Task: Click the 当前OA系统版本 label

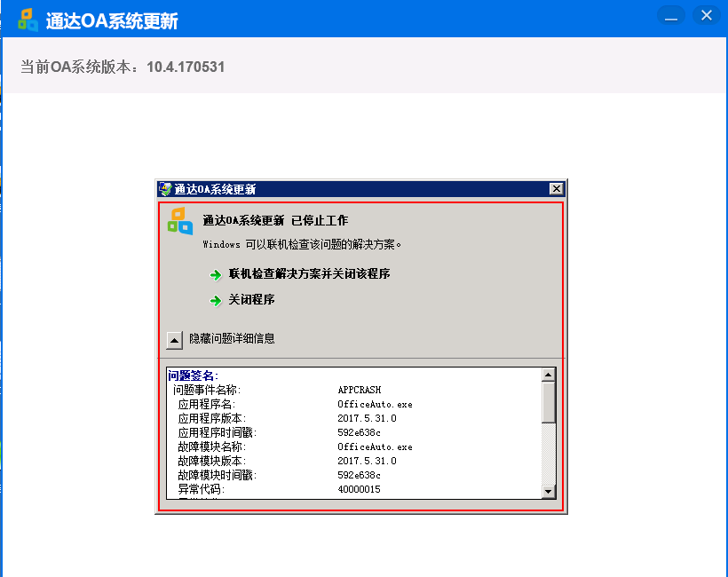Action: pyautogui.click(x=79, y=67)
